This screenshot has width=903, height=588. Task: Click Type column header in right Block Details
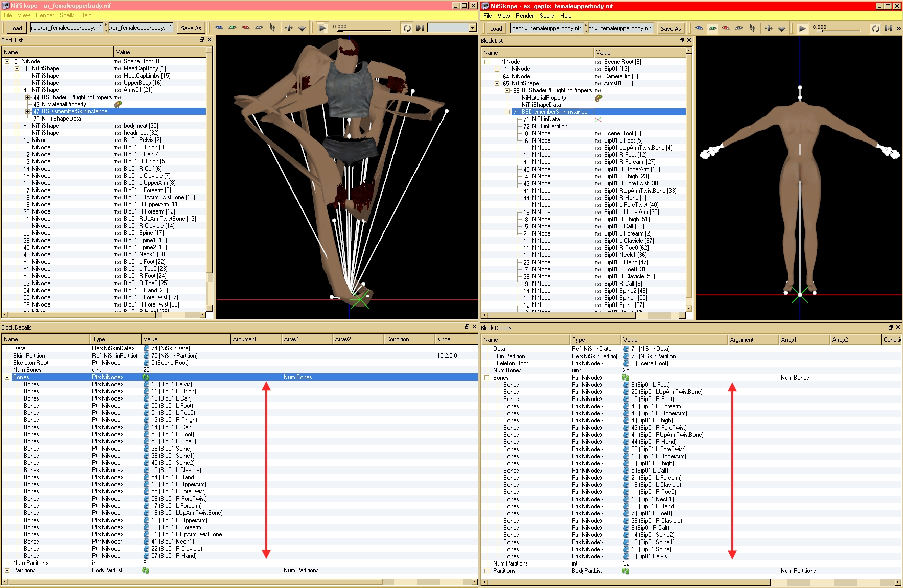click(595, 339)
